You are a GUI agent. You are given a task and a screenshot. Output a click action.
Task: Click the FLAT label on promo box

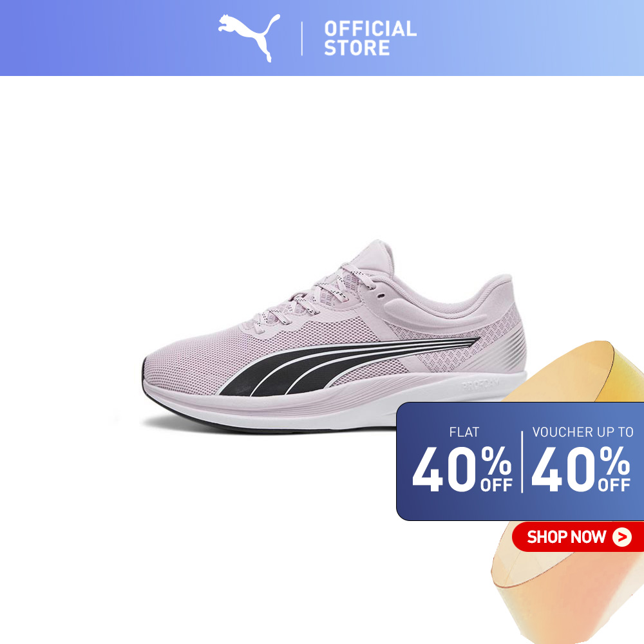coord(464,432)
